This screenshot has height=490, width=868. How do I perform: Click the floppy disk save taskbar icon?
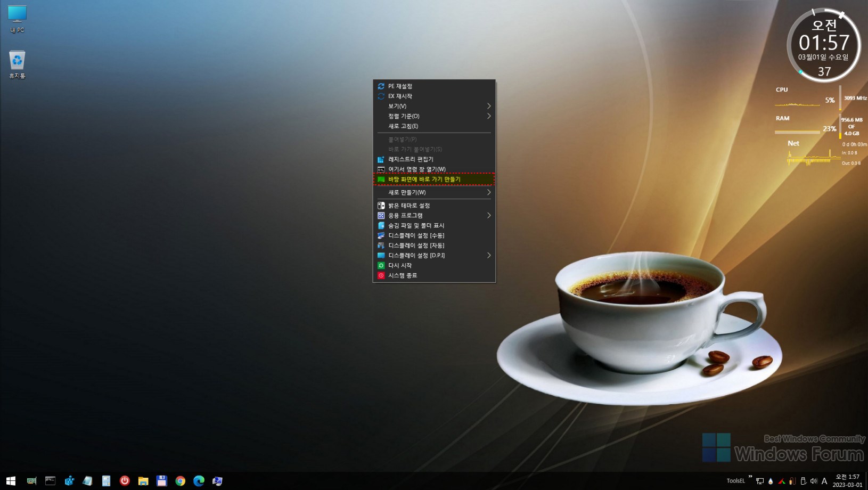coord(162,481)
